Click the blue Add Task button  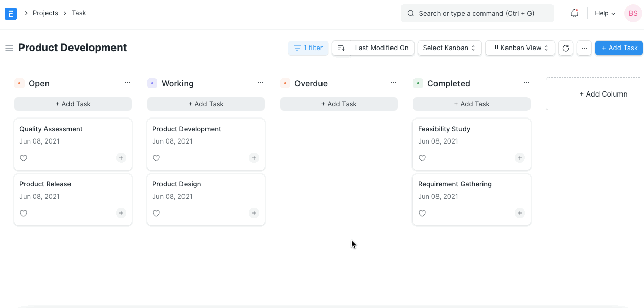619,48
